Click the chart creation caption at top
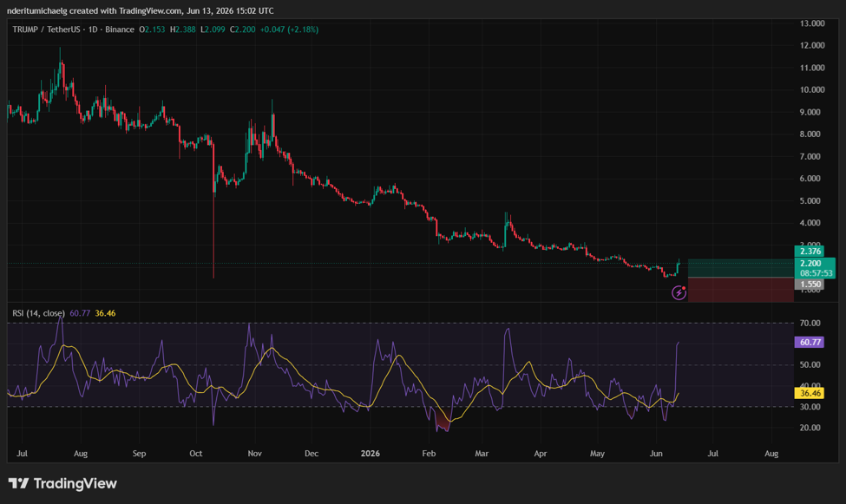The image size is (846, 504). click(141, 10)
